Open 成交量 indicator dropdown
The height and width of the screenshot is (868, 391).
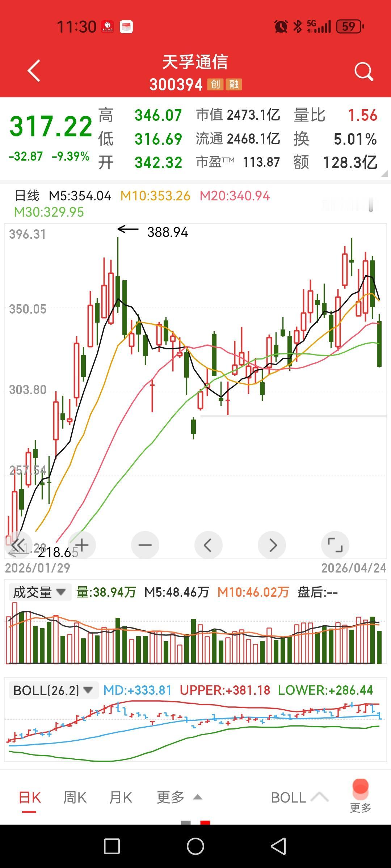pos(40,592)
